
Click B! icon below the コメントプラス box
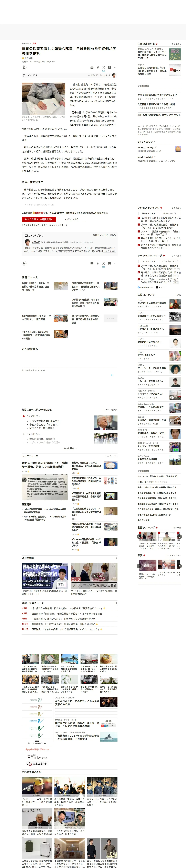tap(109, 263)
